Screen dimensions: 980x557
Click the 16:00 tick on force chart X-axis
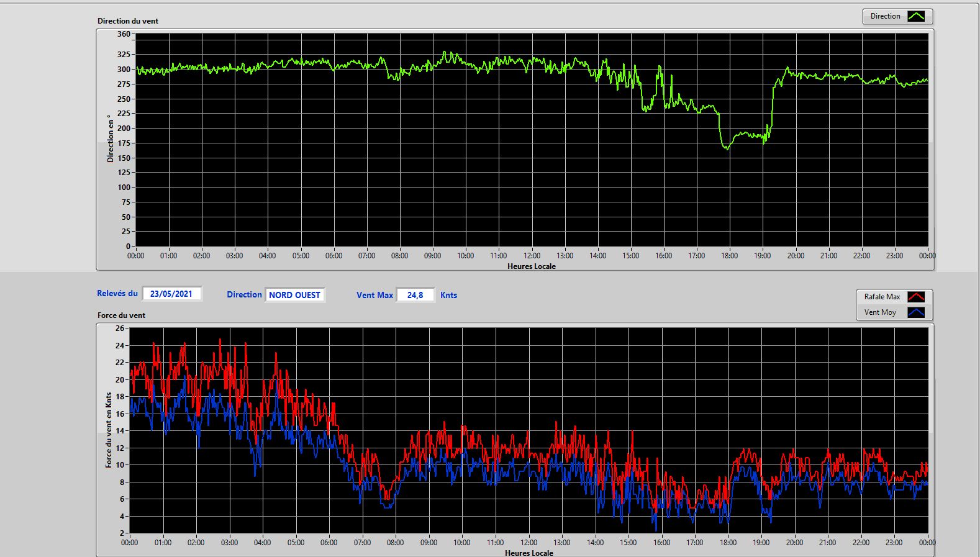tap(661, 543)
